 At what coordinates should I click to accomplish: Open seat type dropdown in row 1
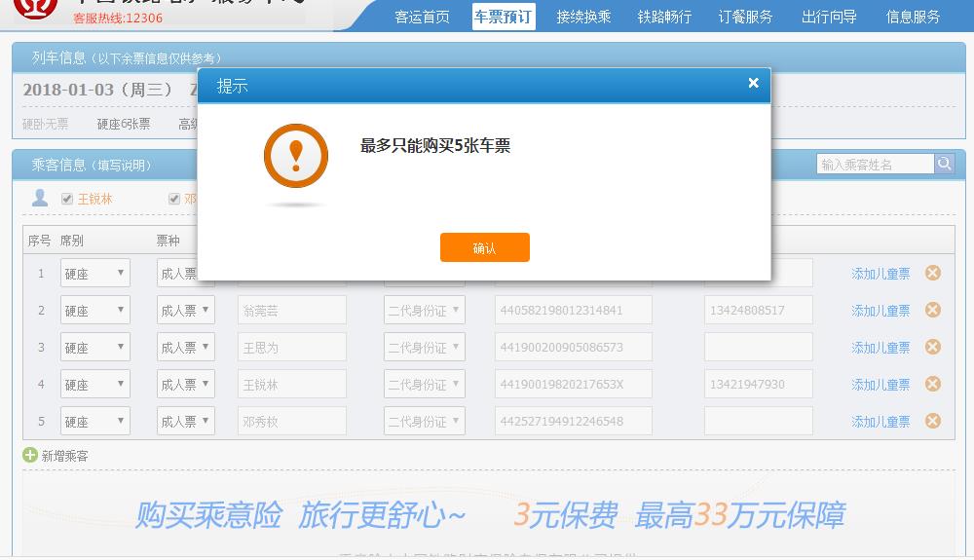click(95, 273)
